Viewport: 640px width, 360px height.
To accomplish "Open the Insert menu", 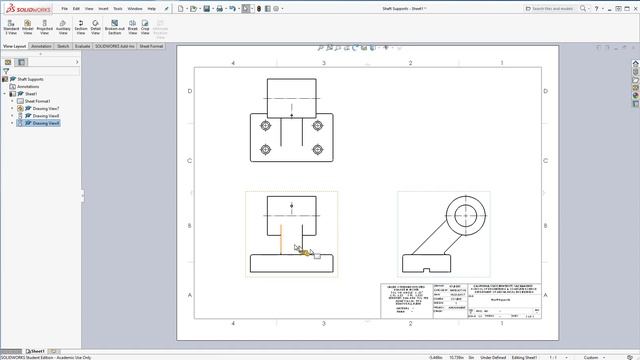I will click(103, 9).
